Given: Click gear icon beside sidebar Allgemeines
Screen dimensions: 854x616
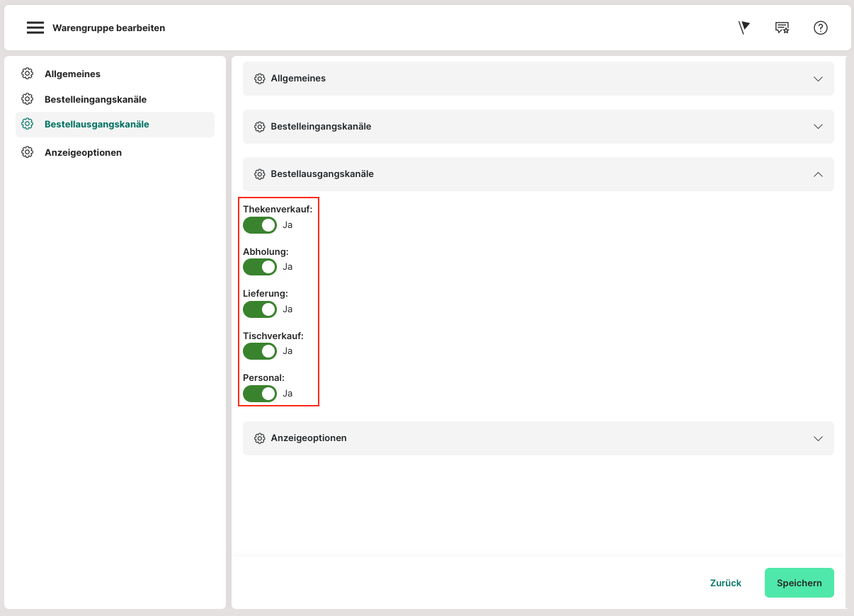Looking at the screenshot, I should click(x=28, y=74).
